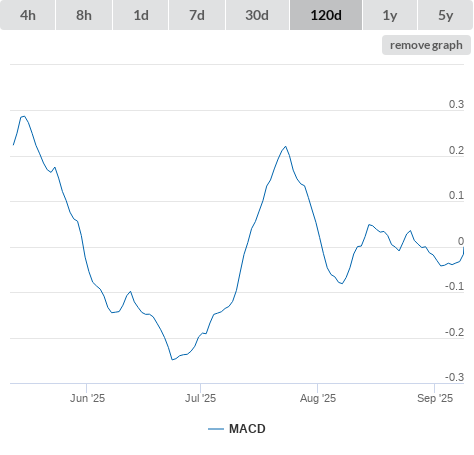Click the MACD peak near late July
The width and height of the screenshot is (474, 455).
(x=286, y=146)
